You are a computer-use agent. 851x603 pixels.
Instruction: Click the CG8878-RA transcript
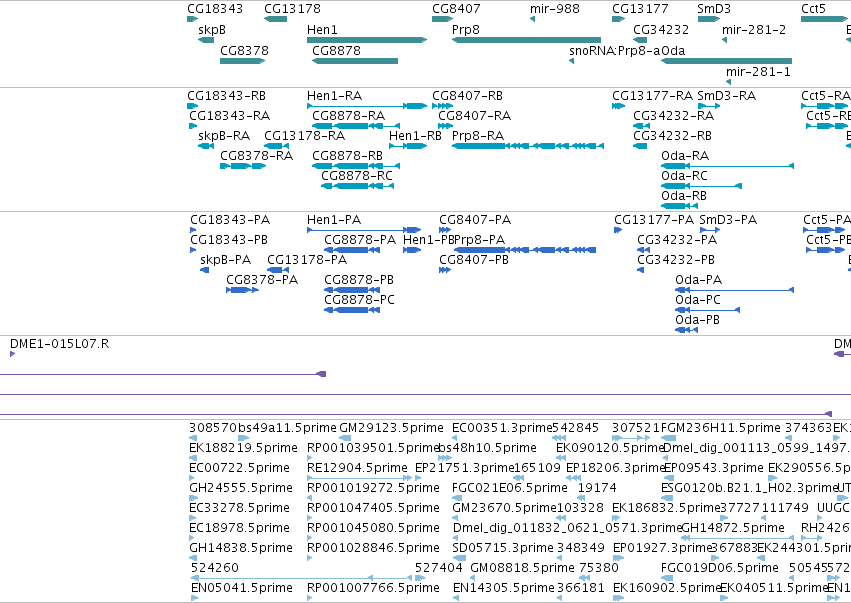356,126
